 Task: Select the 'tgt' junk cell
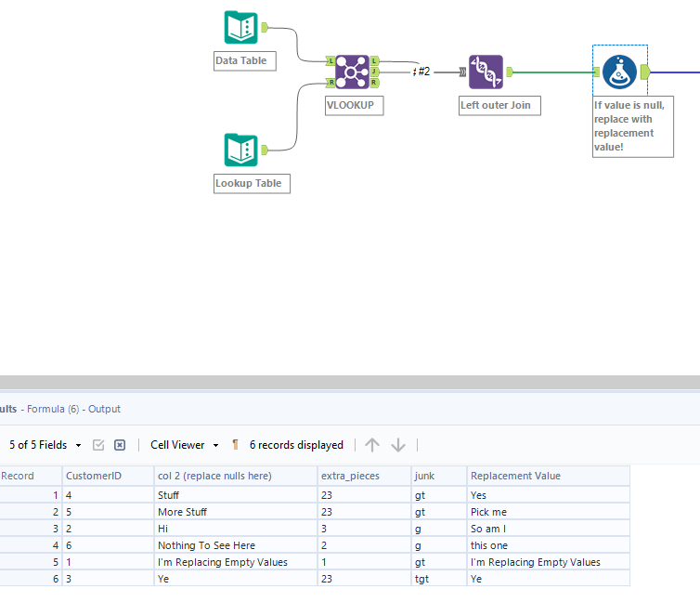pyautogui.click(x=439, y=579)
